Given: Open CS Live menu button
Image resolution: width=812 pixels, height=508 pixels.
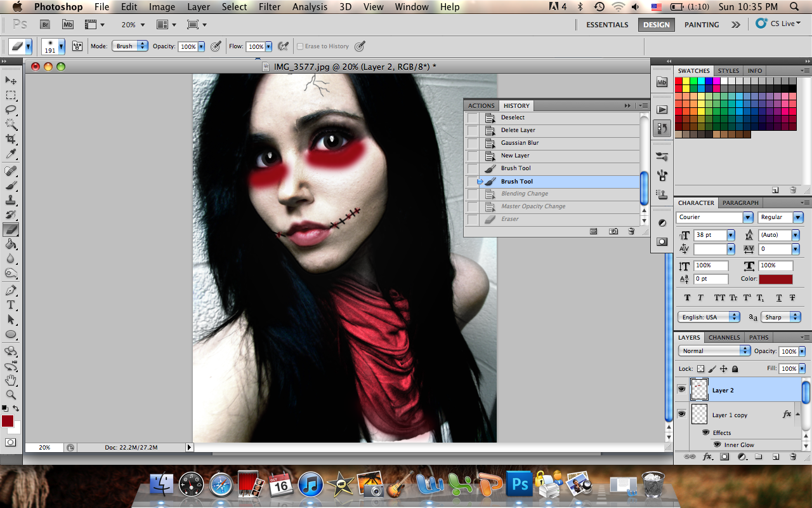Looking at the screenshot, I should click(779, 23).
